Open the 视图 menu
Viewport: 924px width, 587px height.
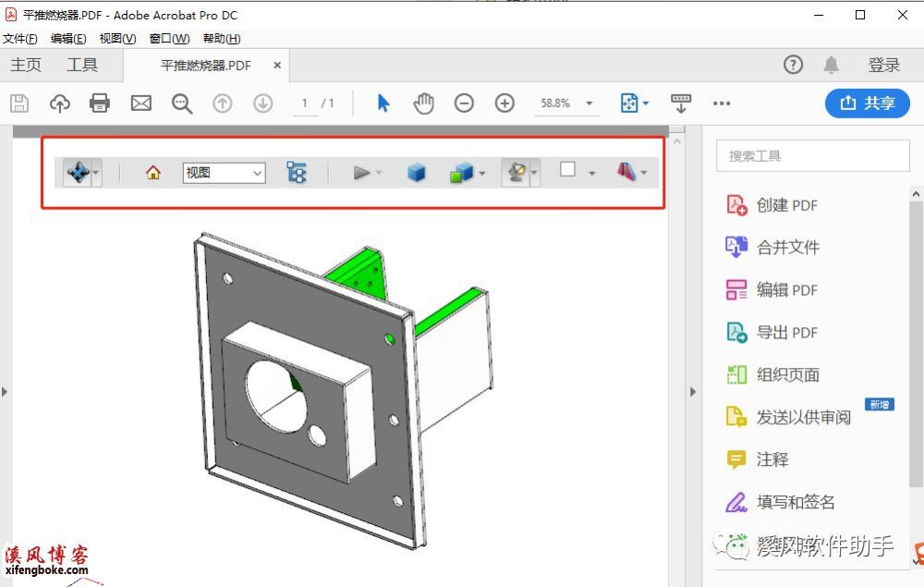(x=116, y=39)
